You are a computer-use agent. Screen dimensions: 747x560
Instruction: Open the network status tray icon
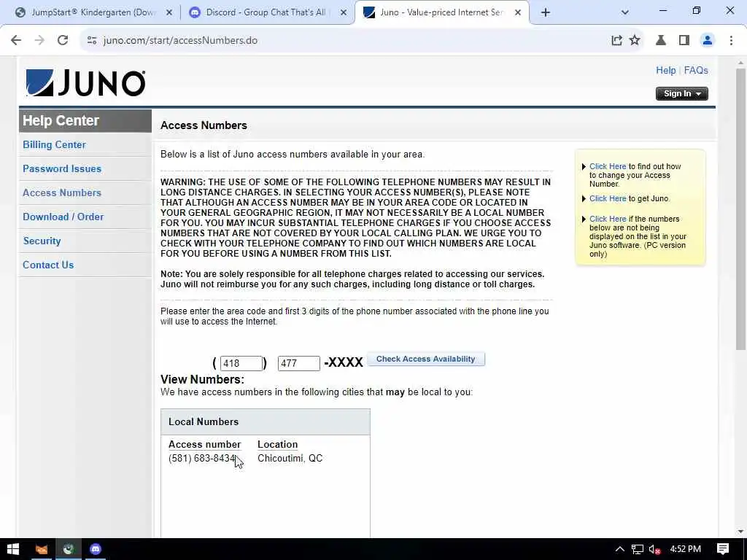click(638, 549)
